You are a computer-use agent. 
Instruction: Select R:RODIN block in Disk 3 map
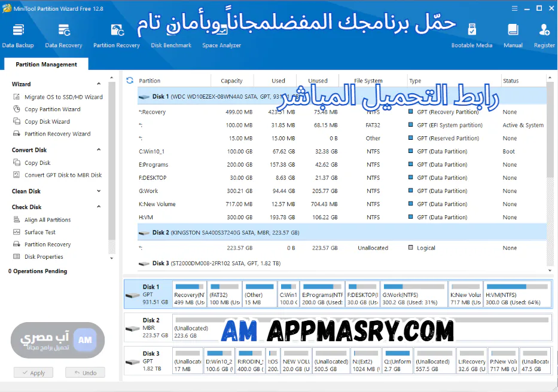coord(251,361)
